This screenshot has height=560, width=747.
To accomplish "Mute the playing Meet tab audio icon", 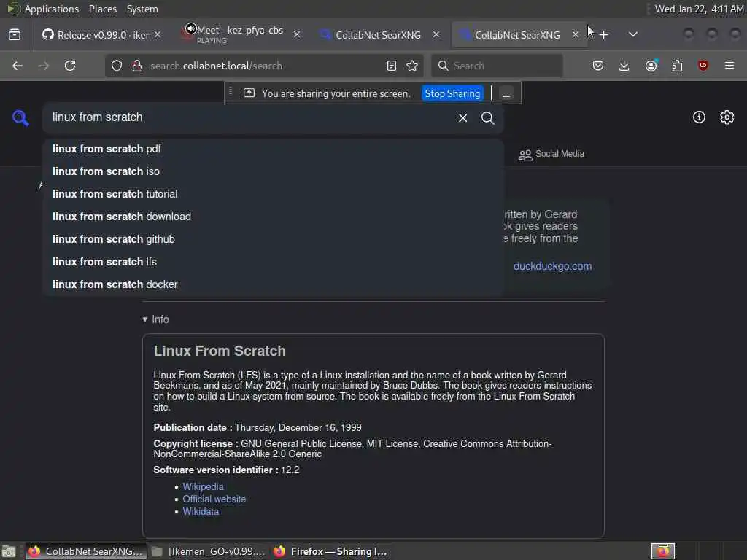I will coord(190,29).
